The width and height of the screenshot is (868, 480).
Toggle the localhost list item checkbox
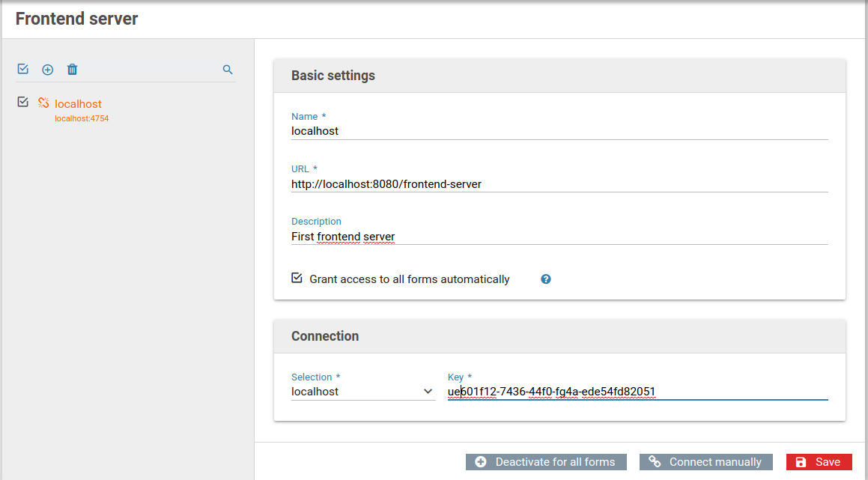pos(23,102)
